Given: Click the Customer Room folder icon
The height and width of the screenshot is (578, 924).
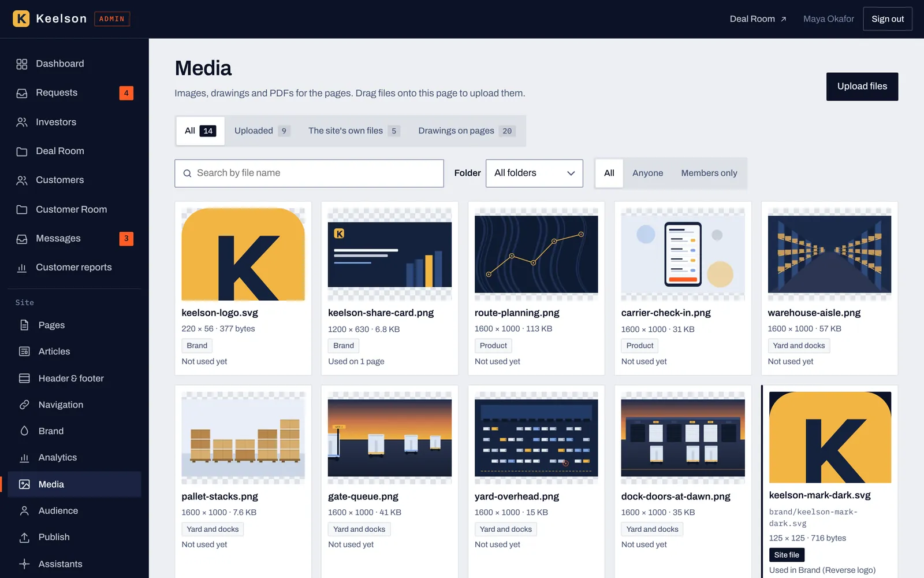Looking at the screenshot, I should click(22, 210).
